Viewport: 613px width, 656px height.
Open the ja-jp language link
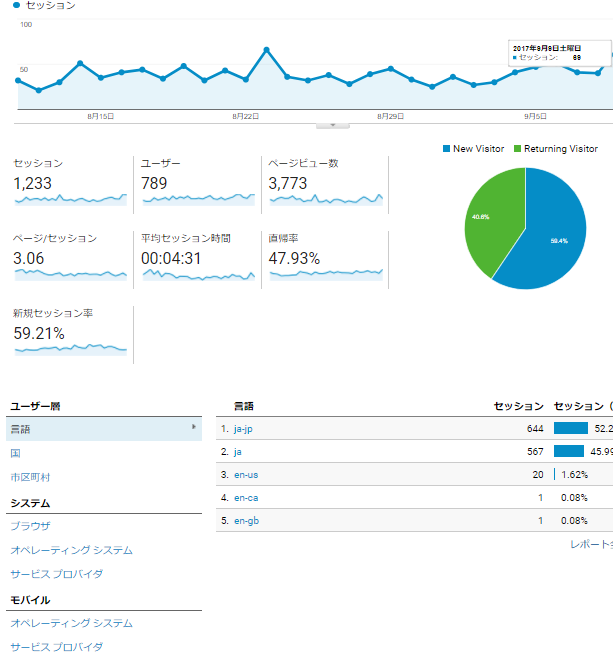[x=243, y=429]
